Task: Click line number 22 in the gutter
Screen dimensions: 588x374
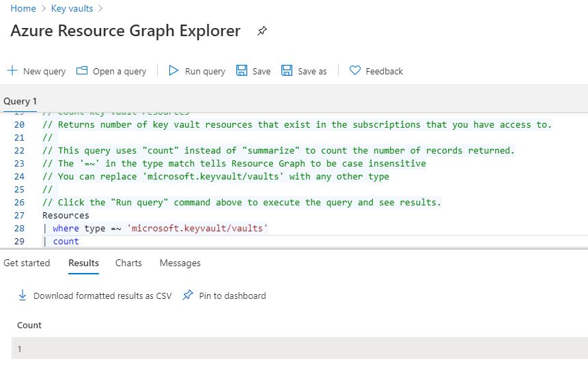Action: pos(19,150)
